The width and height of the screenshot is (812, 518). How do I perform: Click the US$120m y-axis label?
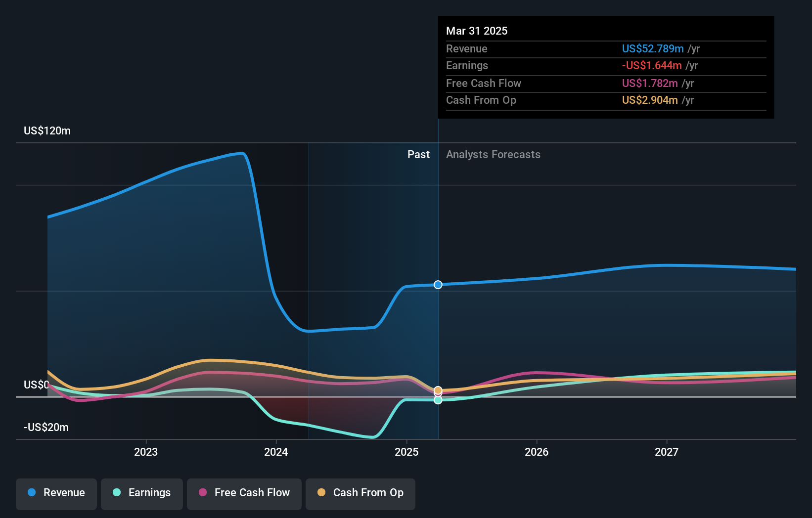click(x=47, y=131)
